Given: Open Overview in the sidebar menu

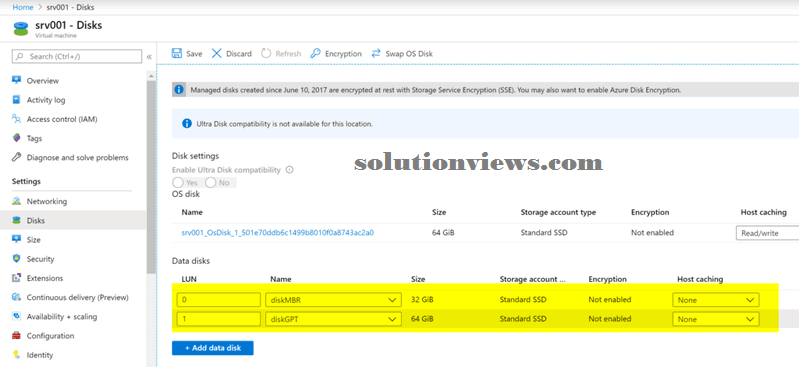Looking at the screenshot, I should pos(43,81).
